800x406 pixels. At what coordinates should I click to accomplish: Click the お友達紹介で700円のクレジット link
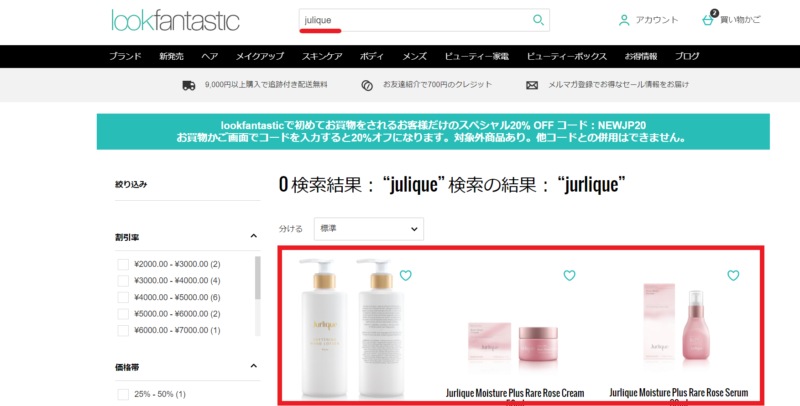coord(437,85)
